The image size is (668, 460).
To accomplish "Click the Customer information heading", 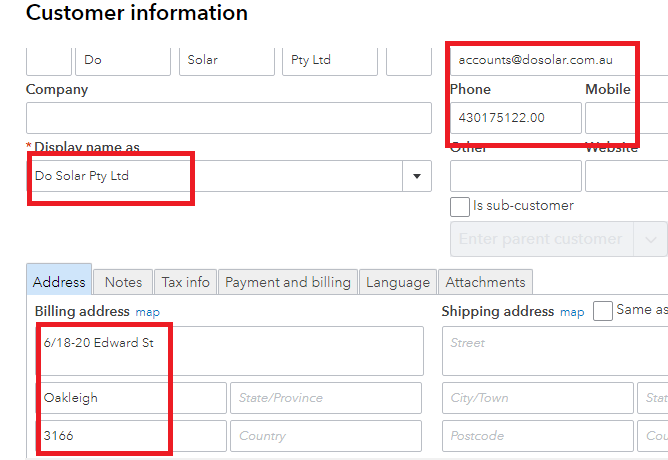I will [x=137, y=12].
